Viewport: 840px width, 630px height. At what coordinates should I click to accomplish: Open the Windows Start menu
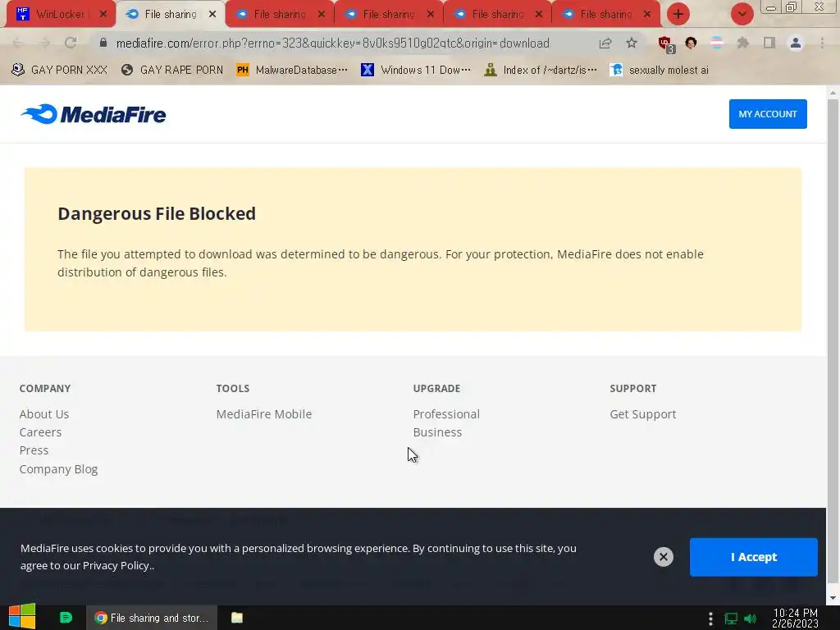(22, 617)
